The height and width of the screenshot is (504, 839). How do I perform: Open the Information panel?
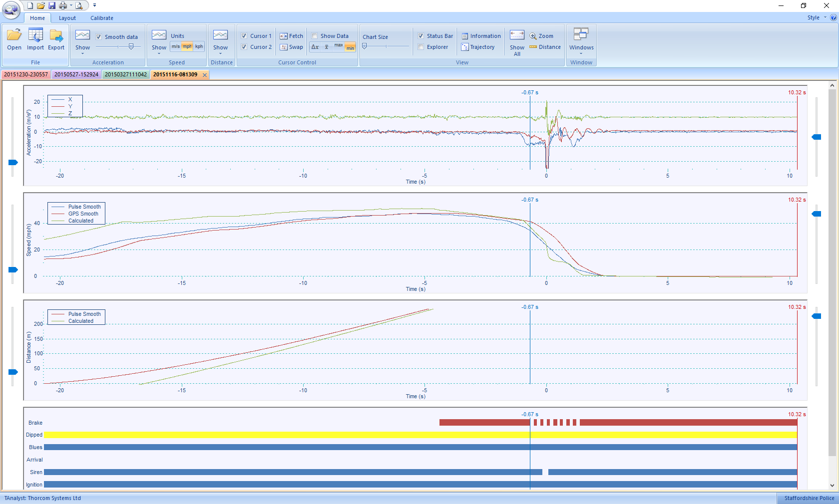[x=481, y=36]
